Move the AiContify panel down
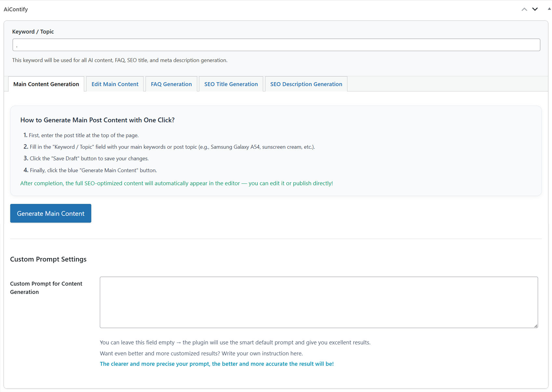This screenshot has width=552, height=392. [535, 9]
